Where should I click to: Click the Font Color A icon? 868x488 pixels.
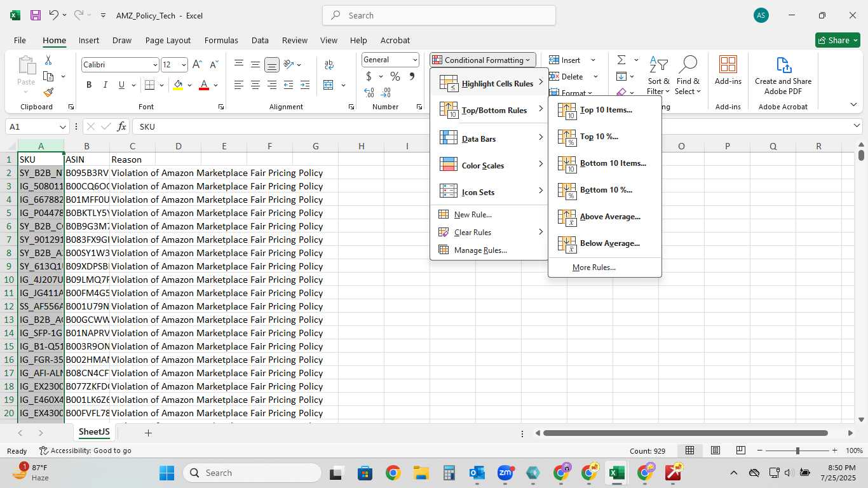(x=204, y=85)
